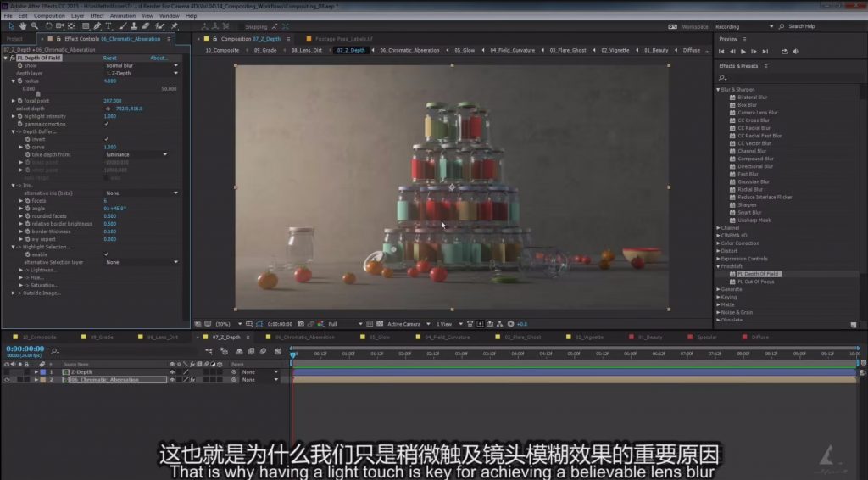Screen dimensions: 868x480
Task: Toggle transparency grid in viewer footer
Action: click(x=380, y=324)
